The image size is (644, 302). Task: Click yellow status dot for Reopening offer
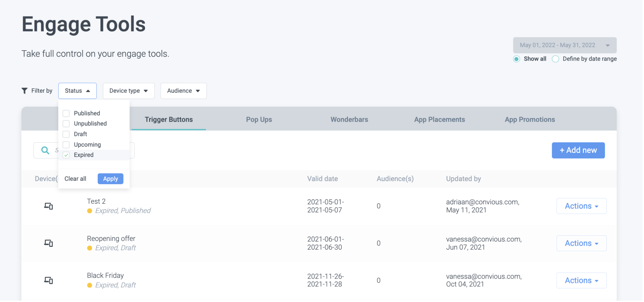(x=90, y=248)
